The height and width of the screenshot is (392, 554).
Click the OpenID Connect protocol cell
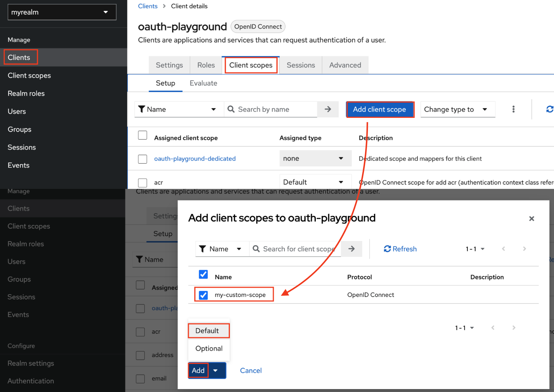[x=371, y=295]
